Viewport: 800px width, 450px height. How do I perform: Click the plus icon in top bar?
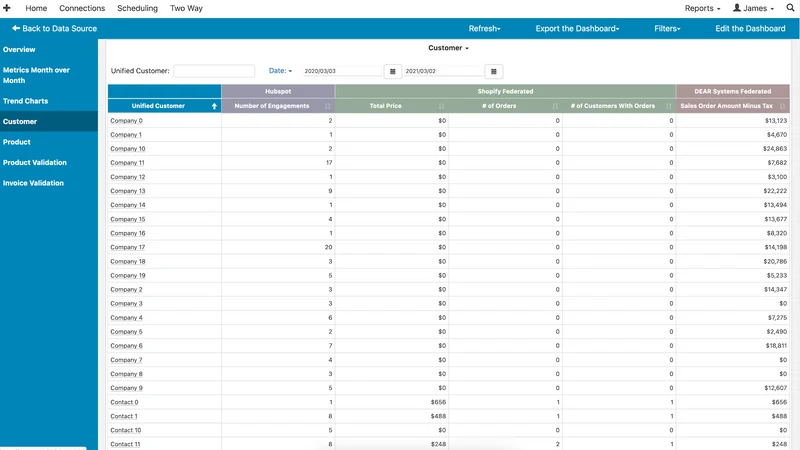[7, 8]
